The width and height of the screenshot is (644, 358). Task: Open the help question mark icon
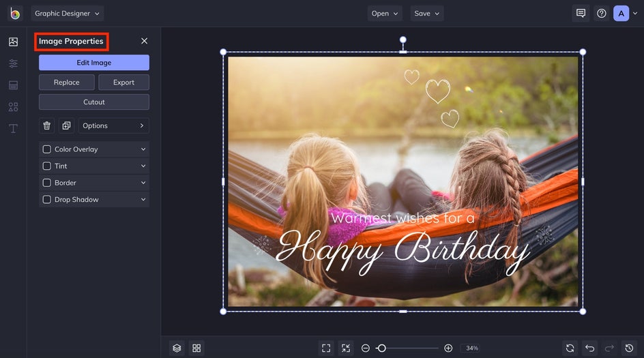(x=601, y=14)
